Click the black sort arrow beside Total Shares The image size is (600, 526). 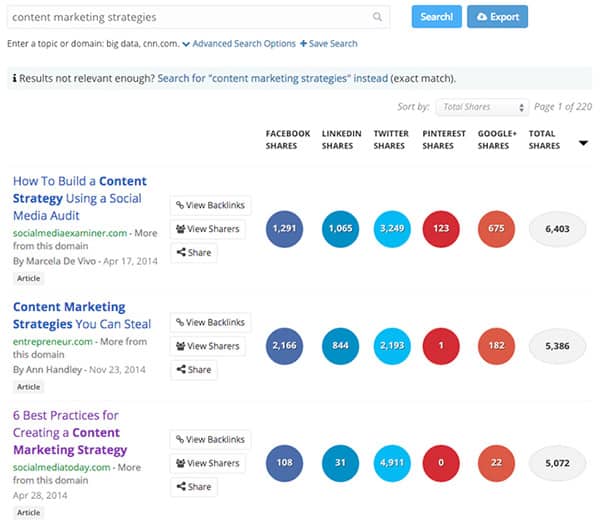click(583, 143)
